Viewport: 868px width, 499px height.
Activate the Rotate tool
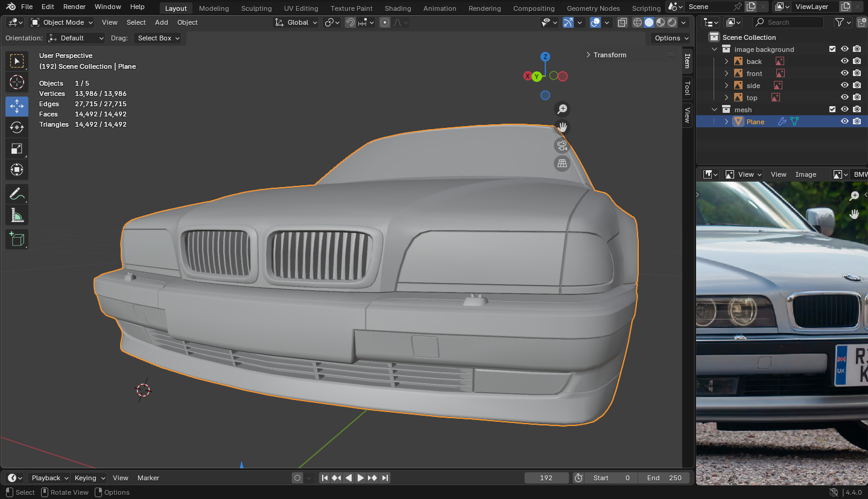click(x=17, y=127)
